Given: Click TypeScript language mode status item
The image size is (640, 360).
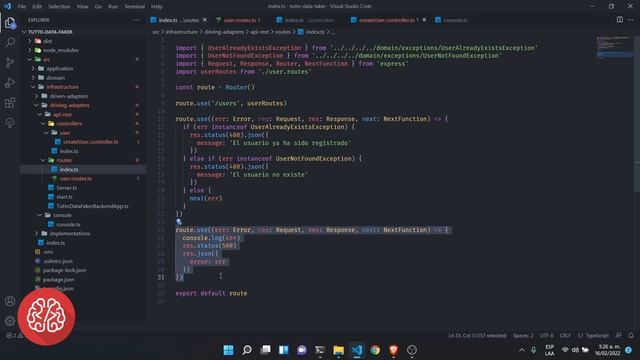Looking at the screenshot, I should click(593, 336).
